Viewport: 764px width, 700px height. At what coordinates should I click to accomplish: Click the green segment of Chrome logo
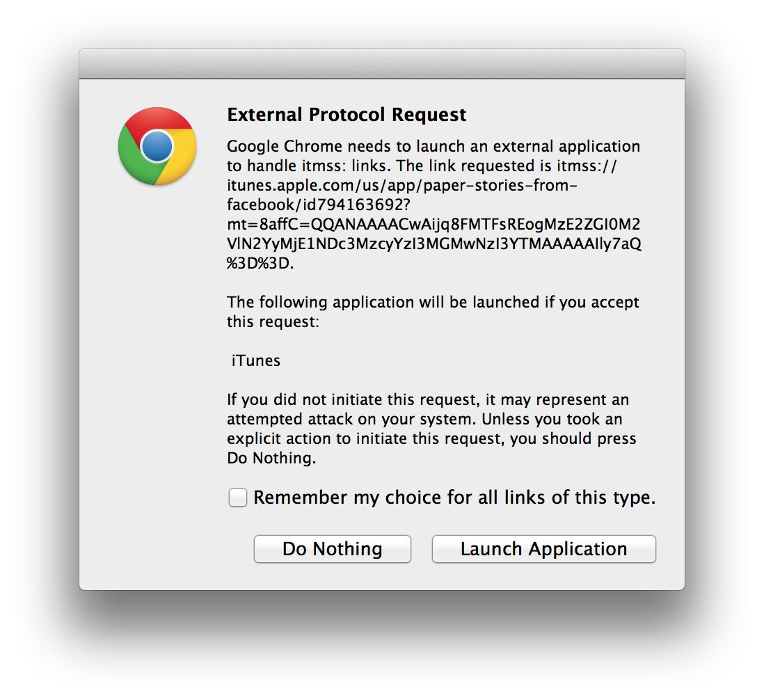click(x=134, y=159)
